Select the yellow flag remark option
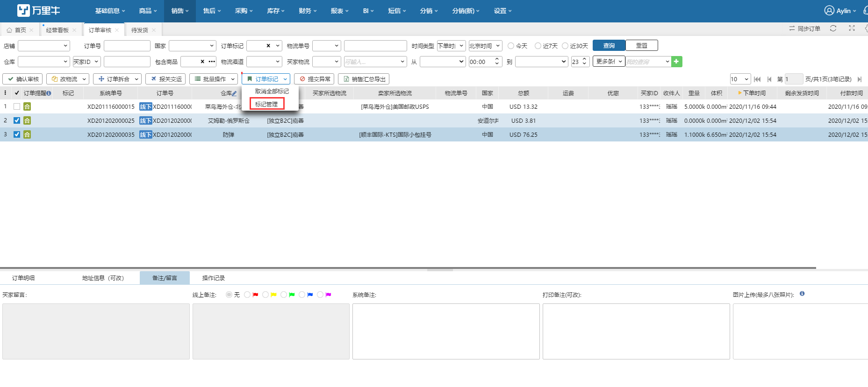Screen dimensions: 868x387 (x=265, y=295)
